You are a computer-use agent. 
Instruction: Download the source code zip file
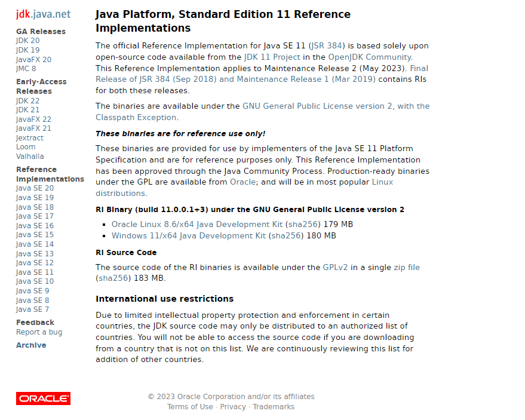(x=407, y=267)
